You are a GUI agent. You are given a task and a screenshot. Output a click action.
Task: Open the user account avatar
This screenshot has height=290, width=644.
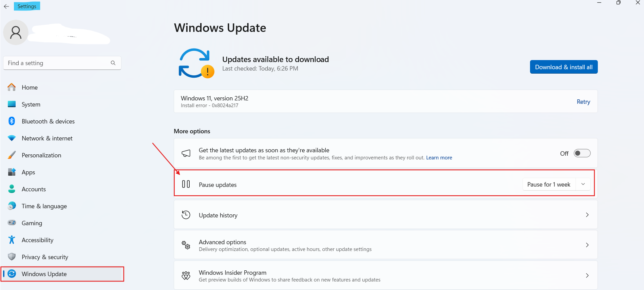pyautogui.click(x=16, y=33)
